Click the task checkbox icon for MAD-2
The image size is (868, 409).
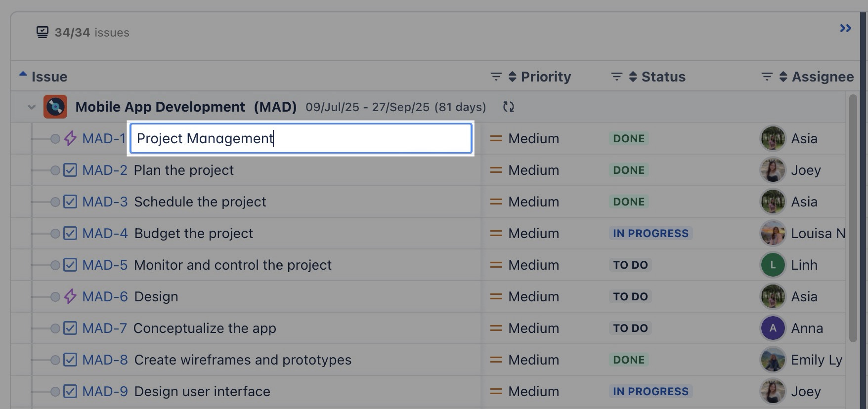pyautogui.click(x=70, y=170)
